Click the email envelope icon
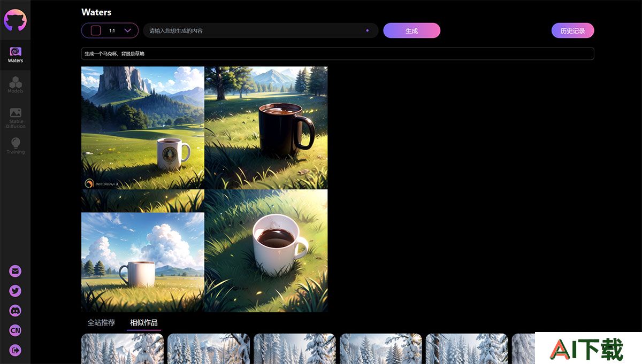The image size is (642, 364). coord(15,272)
